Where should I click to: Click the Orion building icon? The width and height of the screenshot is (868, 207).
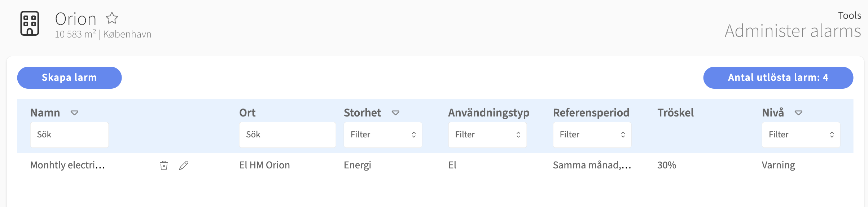30,23
